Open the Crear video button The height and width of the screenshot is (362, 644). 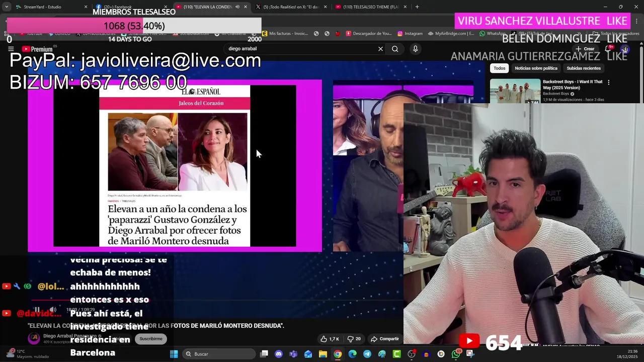[586, 49]
